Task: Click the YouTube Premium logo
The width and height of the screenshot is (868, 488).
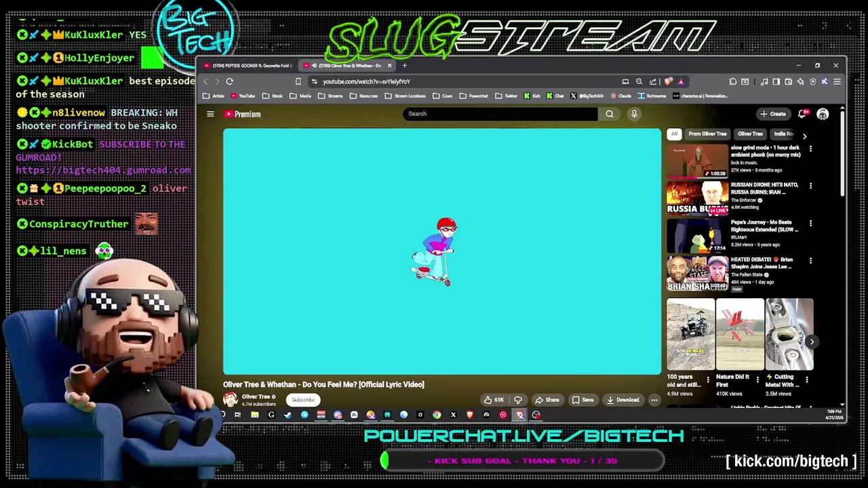Action: [x=243, y=114]
